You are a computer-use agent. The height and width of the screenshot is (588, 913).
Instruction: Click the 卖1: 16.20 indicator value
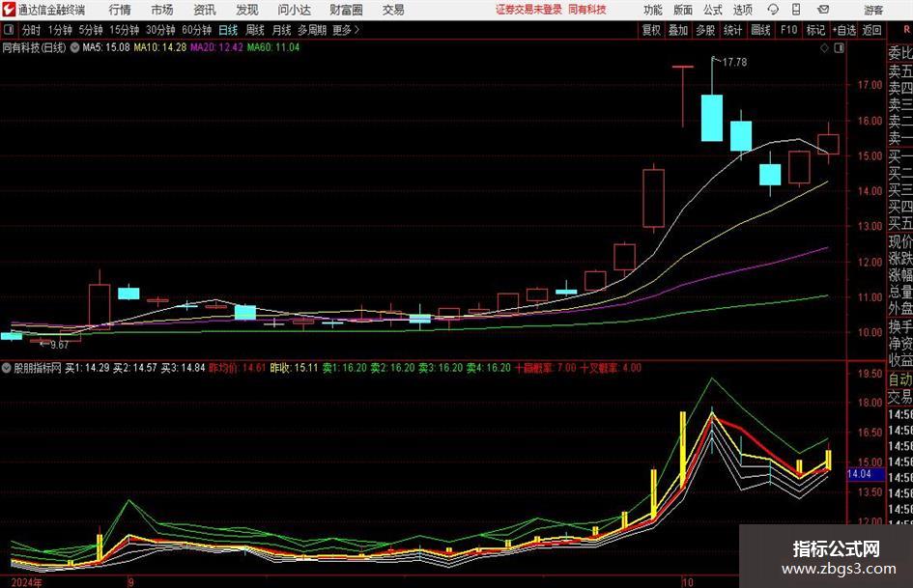pyautogui.click(x=345, y=368)
